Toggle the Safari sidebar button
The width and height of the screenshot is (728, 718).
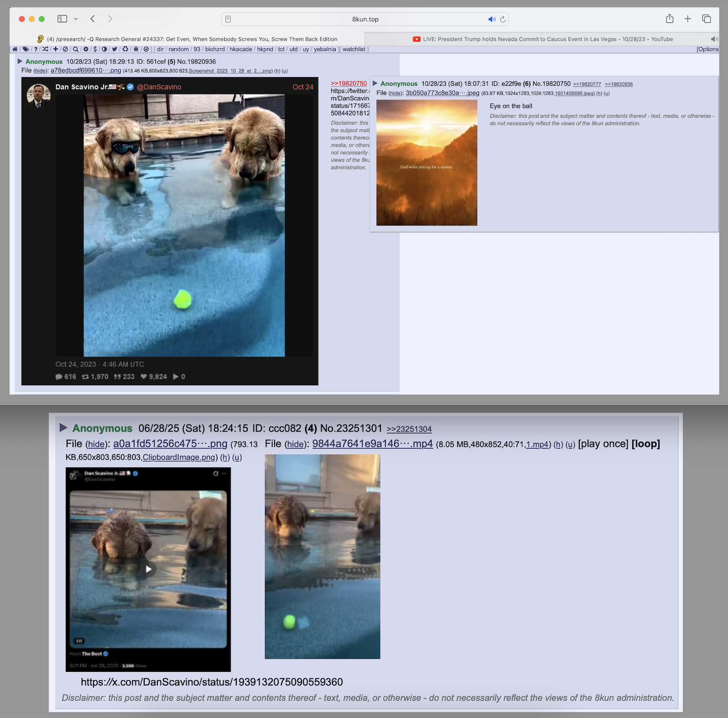[x=62, y=19]
